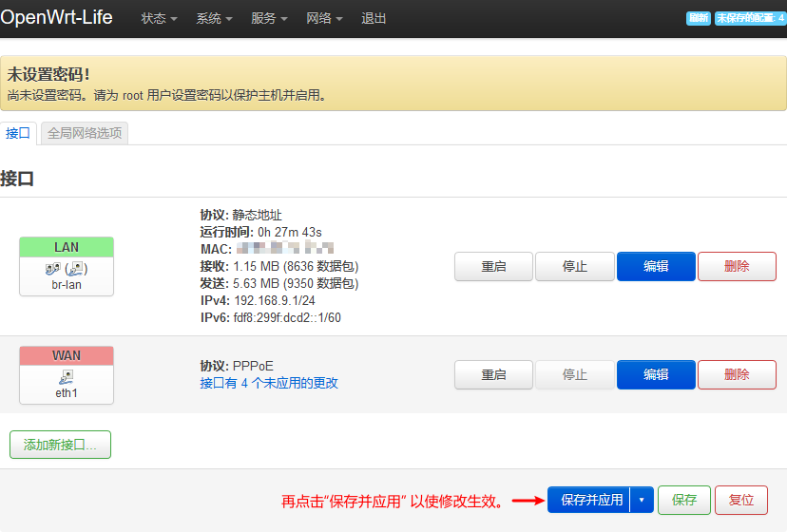Click 添加新接口 button
This screenshot has width=787, height=532.
pyautogui.click(x=60, y=445)
